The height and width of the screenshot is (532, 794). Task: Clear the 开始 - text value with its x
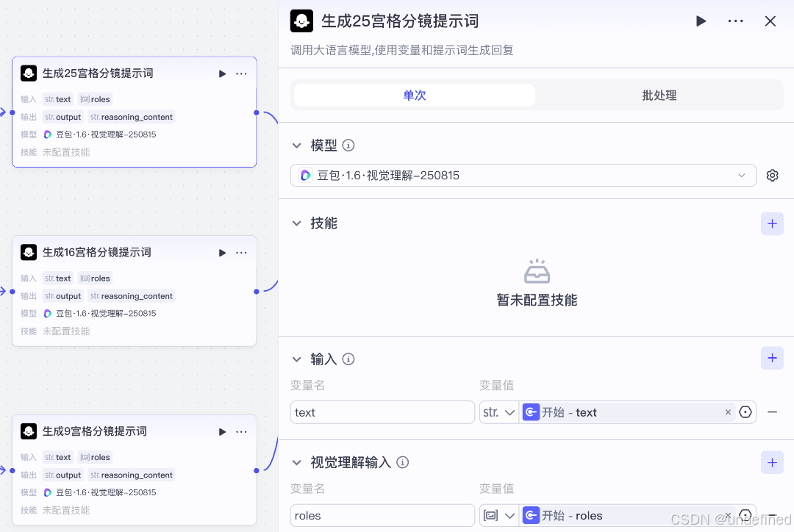(728, 412)
